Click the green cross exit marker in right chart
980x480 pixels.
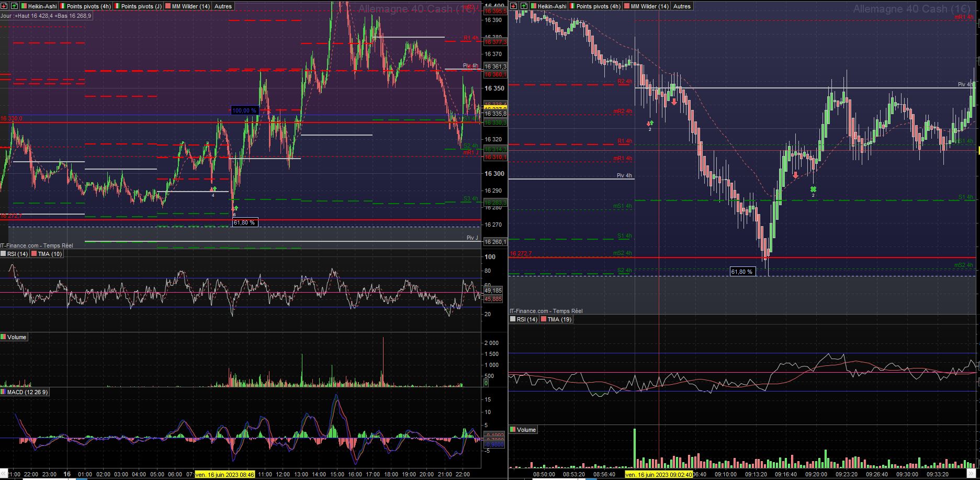[813, 189]
